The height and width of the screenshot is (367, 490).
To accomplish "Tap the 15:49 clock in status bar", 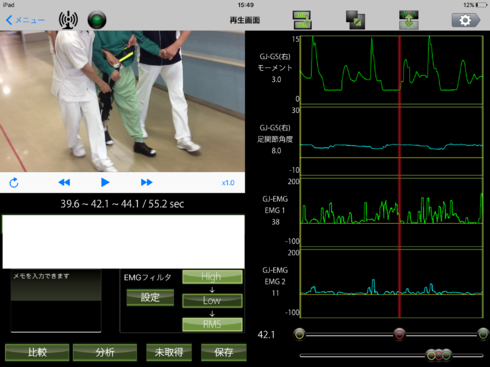I will 246,5.
